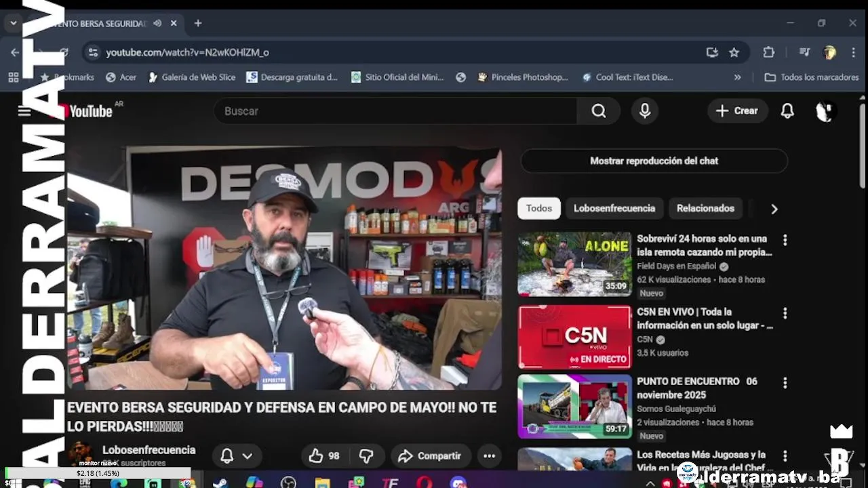The image size is (868, 488).
Task: Open options for Sobreviví 24 horas video
Action: coord(785,240)
